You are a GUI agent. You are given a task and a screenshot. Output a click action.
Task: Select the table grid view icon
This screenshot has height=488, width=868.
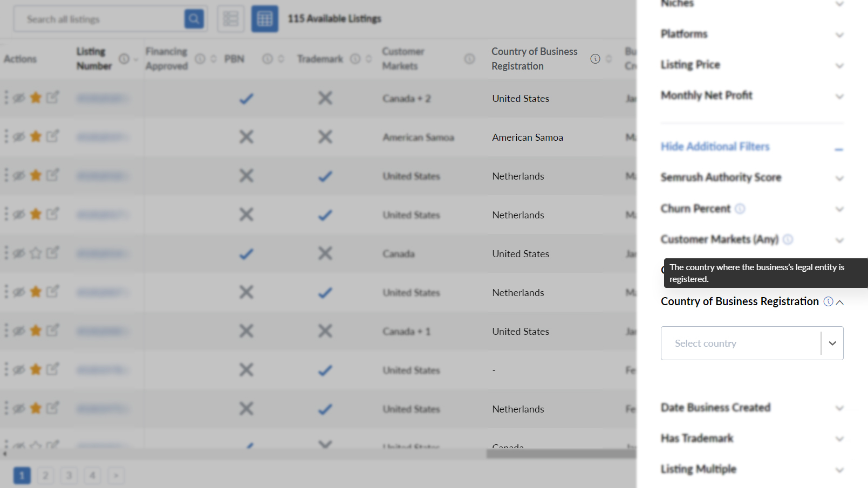(264, 19)
